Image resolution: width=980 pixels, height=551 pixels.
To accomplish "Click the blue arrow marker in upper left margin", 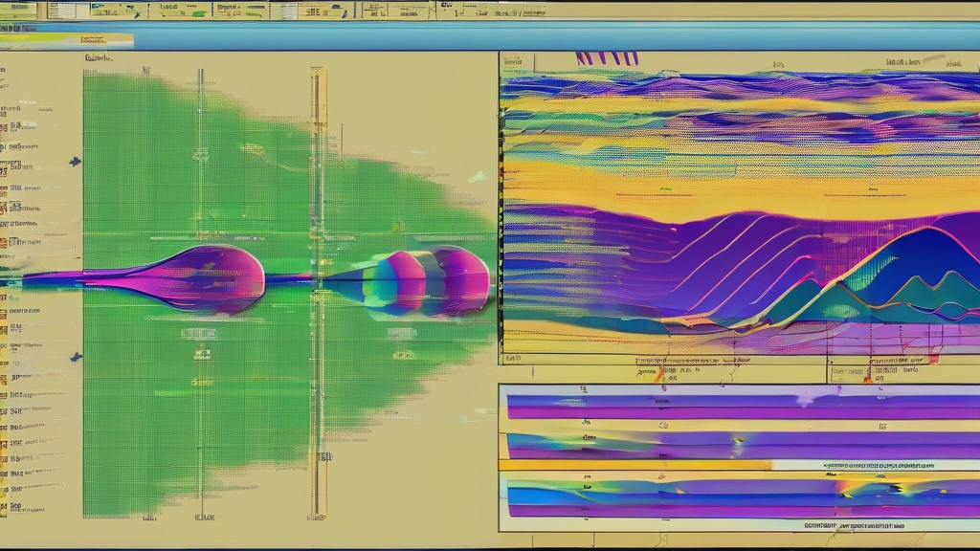I will [x=75, y=162].
